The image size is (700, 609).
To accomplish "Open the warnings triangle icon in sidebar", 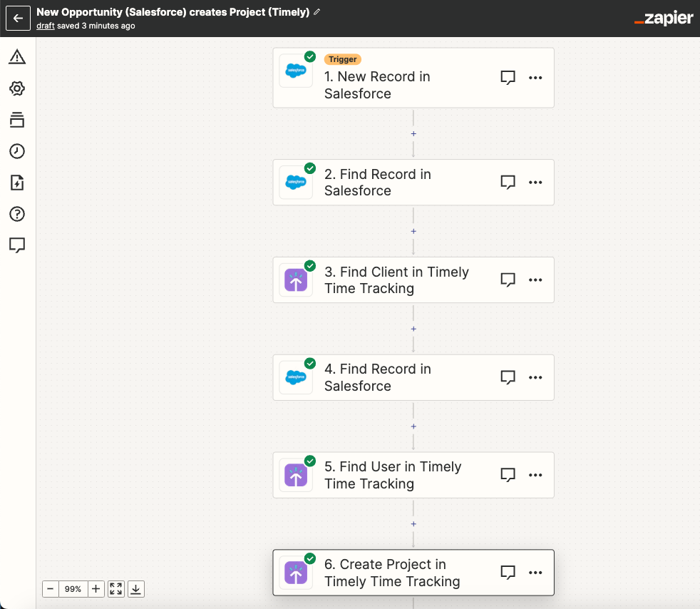I will (17, 57).
